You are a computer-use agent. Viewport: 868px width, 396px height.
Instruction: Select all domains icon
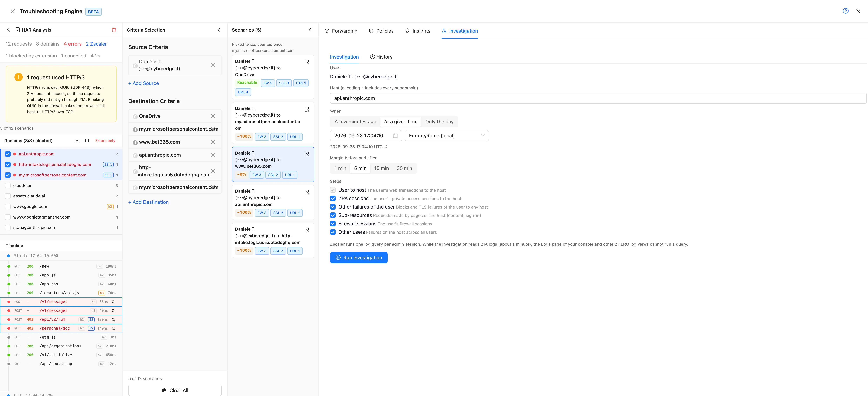click(x=77, y=141)
